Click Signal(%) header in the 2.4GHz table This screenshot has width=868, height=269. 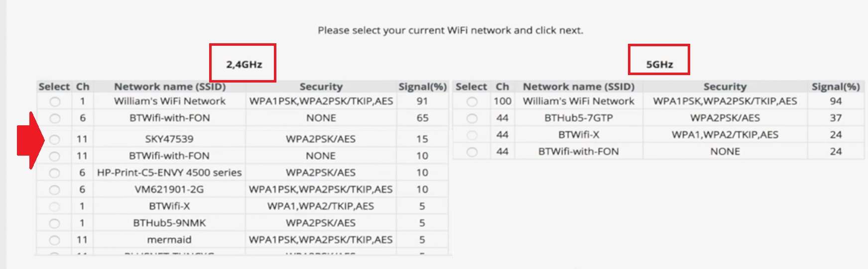tap(422, 87)
